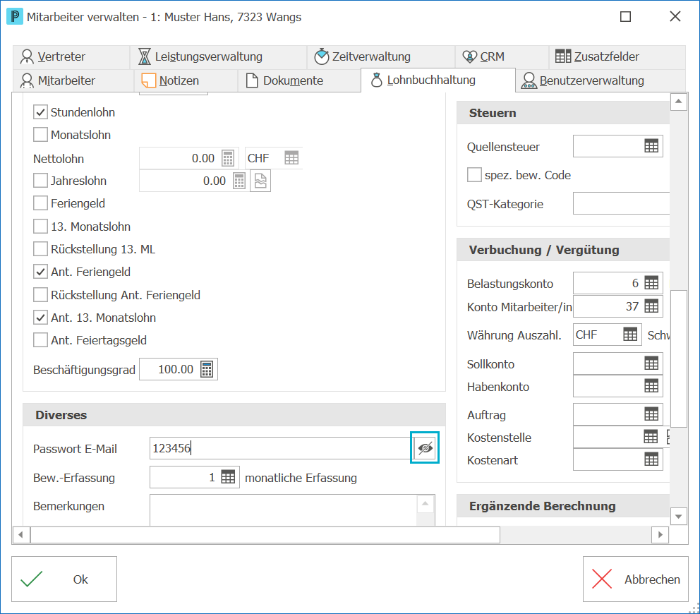Confirm with the Ok button
This screenshot has width=700, height=614.
[64, 579]
